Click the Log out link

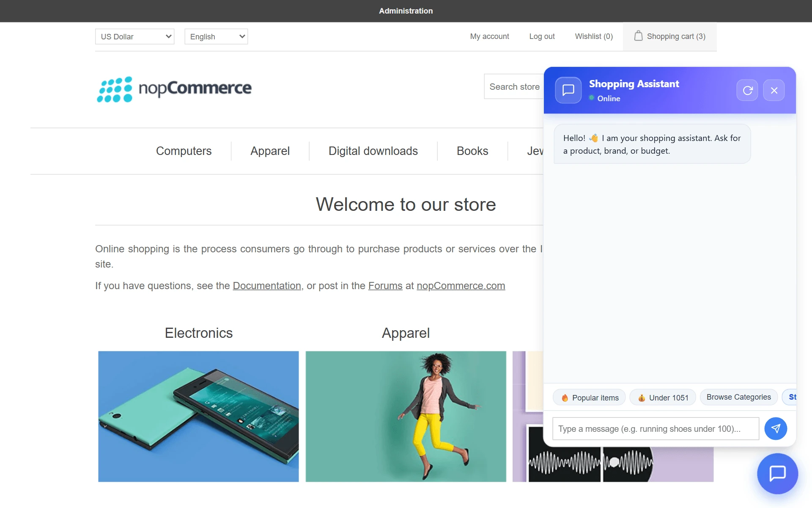pyautogui.click(x=542, y=36)
